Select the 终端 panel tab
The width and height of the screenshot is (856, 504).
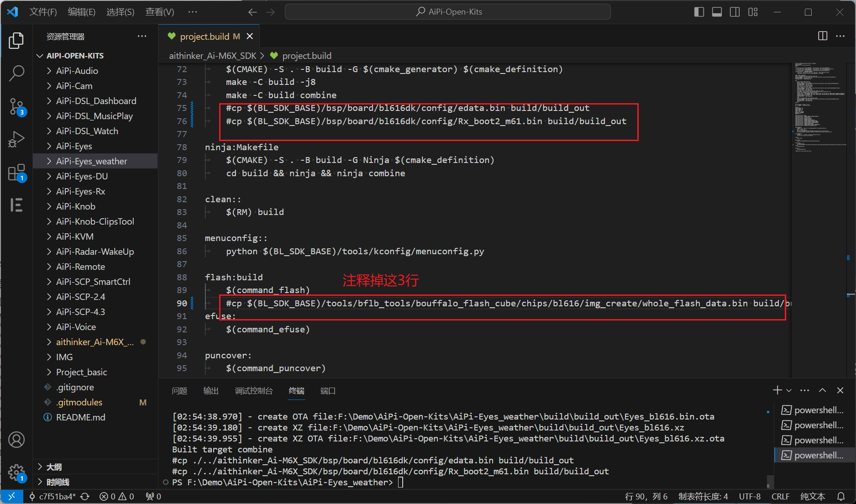point(296,391)
